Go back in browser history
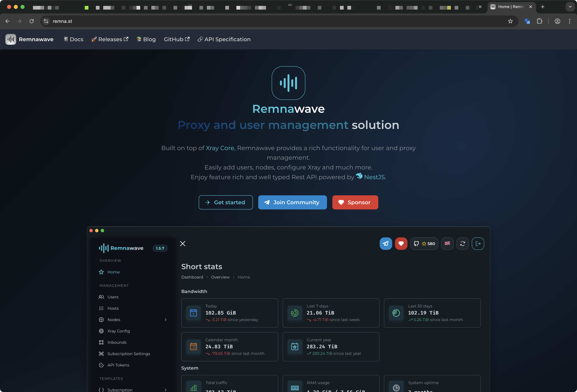The height and width of the screenshot is (392, 577). coord(7,21)
